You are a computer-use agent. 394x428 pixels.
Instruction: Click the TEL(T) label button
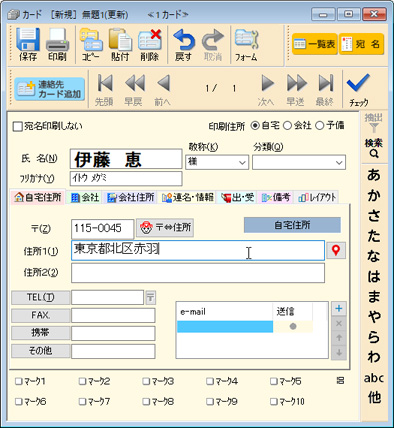41,297
